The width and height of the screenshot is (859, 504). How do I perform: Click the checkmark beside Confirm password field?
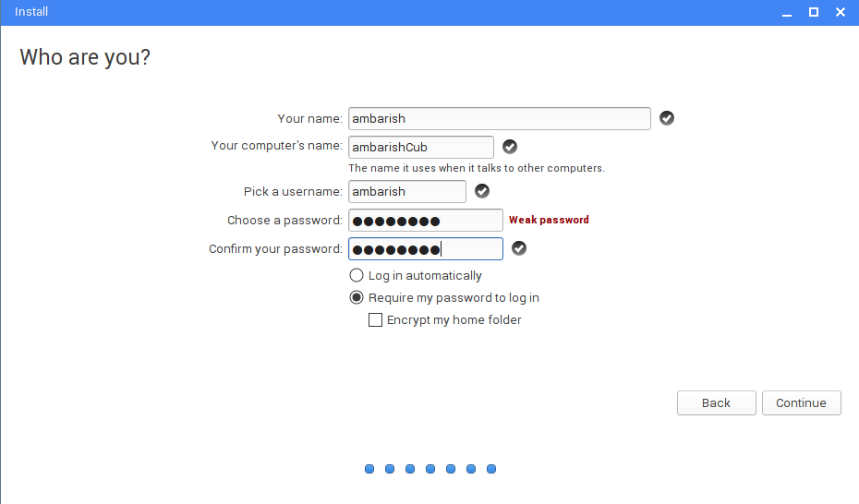519,248
